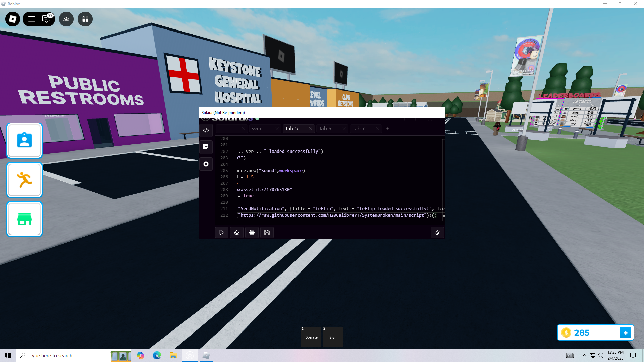The height and width of the screenshot is (362, 644).
Task: Open script file with folder icon
Action: coord(252,232)
